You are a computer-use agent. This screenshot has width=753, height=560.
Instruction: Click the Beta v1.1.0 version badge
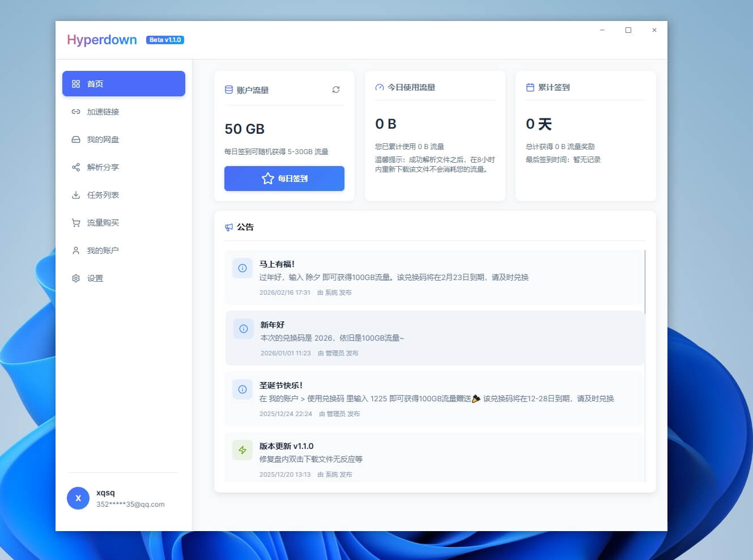point(165,40)
